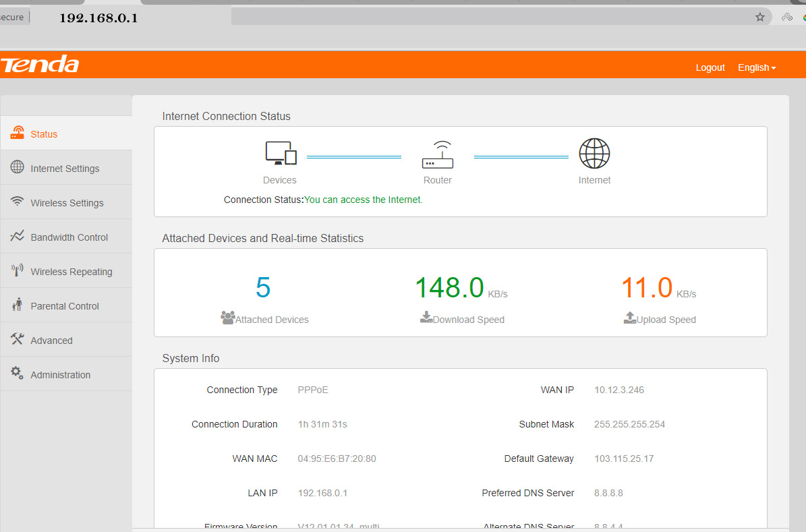Click the family icon beside Parental Control
806x532 pixels.
(x=18, y=305)
